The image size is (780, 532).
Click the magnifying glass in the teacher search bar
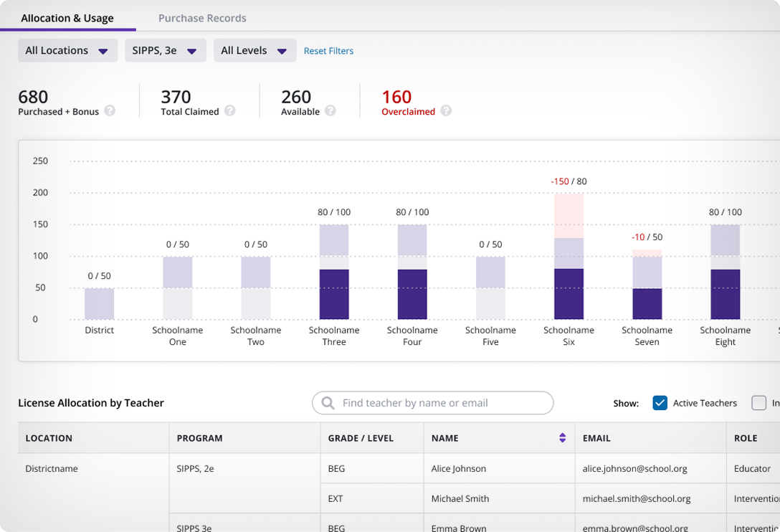(x=327, y=403)
